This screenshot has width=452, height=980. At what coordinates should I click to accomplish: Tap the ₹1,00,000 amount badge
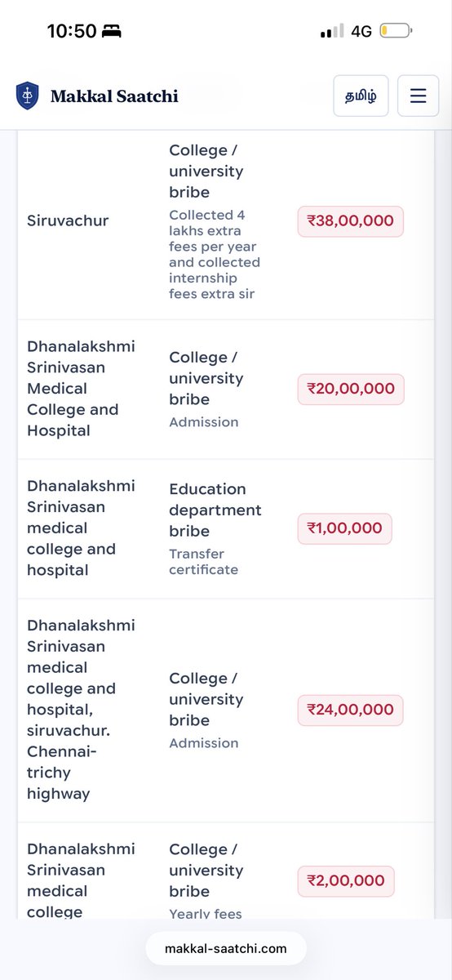click(344, 528)
